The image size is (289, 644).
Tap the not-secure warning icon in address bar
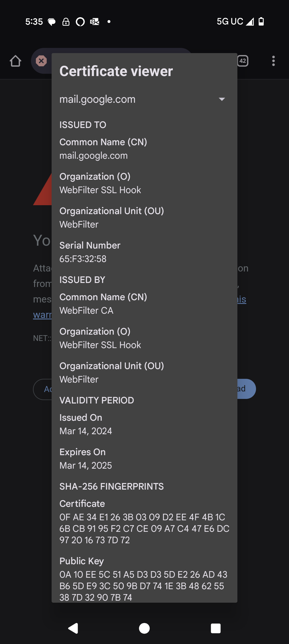tap(41, 61)
